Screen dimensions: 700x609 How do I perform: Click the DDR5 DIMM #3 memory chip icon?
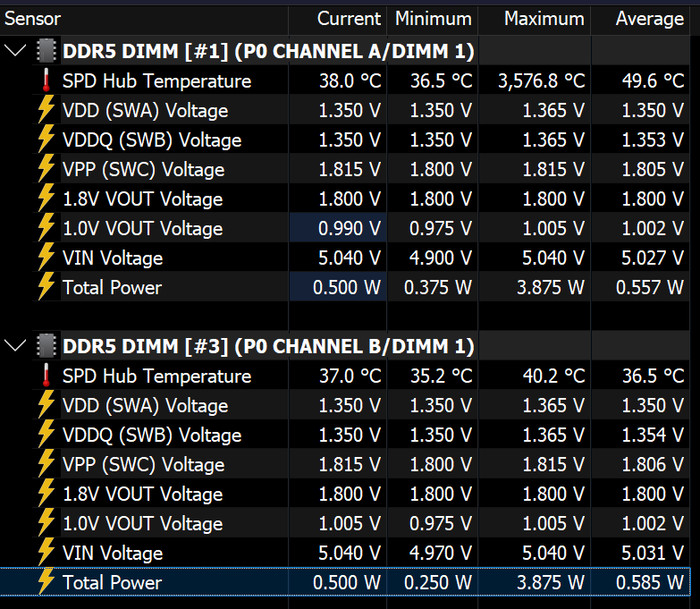point(47,346)
